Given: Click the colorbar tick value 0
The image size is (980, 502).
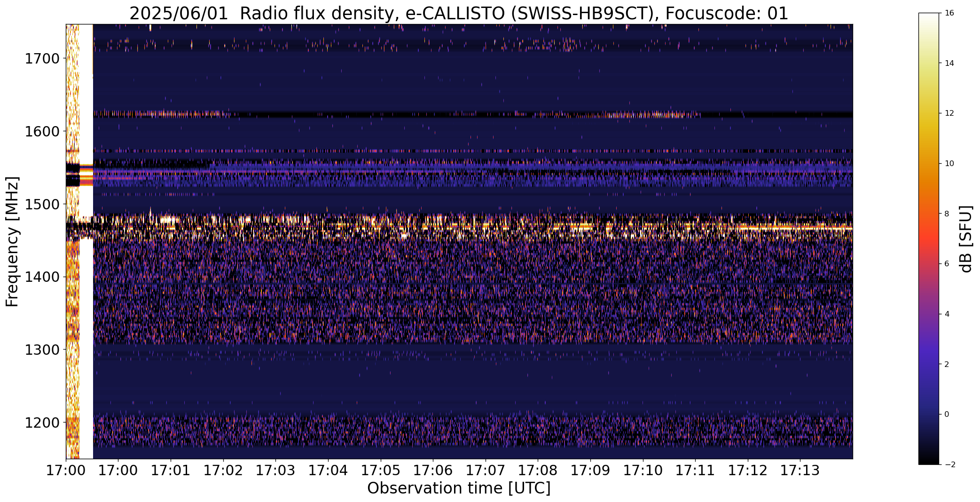Looking at the screenshot, I should pos(947,414).
